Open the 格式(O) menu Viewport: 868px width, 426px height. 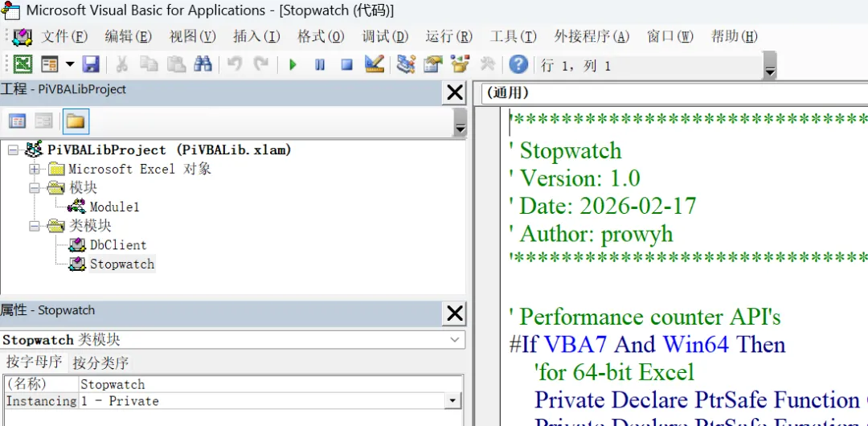point(321,36)
